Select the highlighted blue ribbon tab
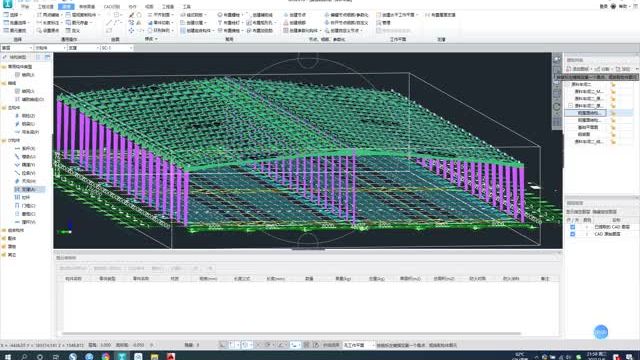640x360 pixels. click(x=67, y=7)
